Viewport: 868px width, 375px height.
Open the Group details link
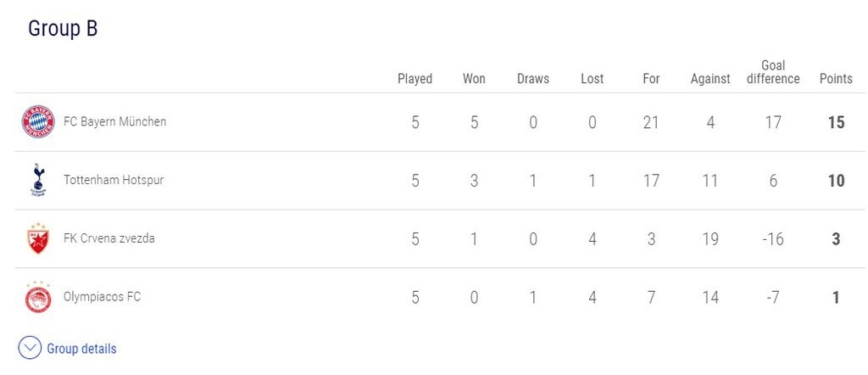click(x=81, y=349)
